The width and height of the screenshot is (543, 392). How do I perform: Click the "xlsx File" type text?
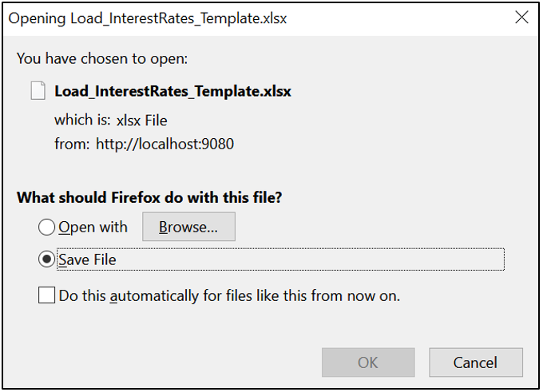(x=142, y=121)
